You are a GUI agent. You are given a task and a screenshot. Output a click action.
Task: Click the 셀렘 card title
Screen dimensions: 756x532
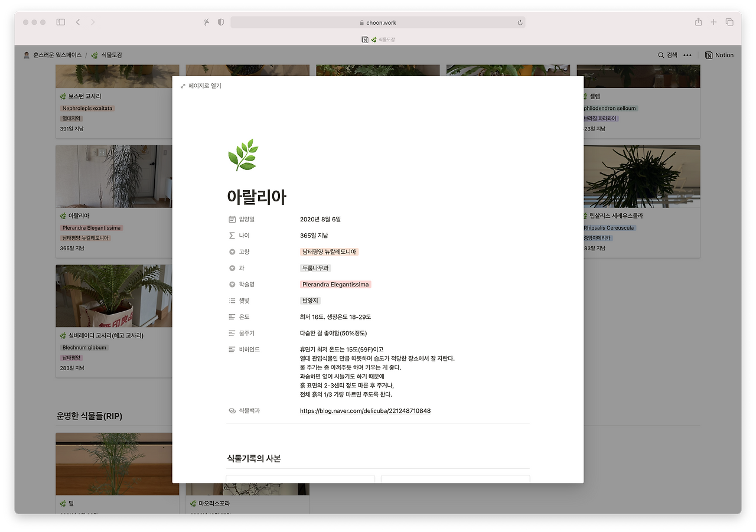point(595,96)
